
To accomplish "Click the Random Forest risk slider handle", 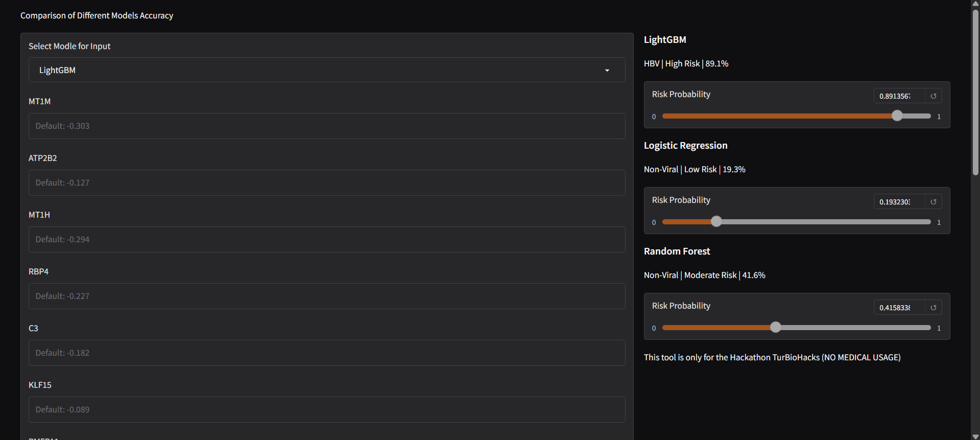I will (x=776, y=328).
